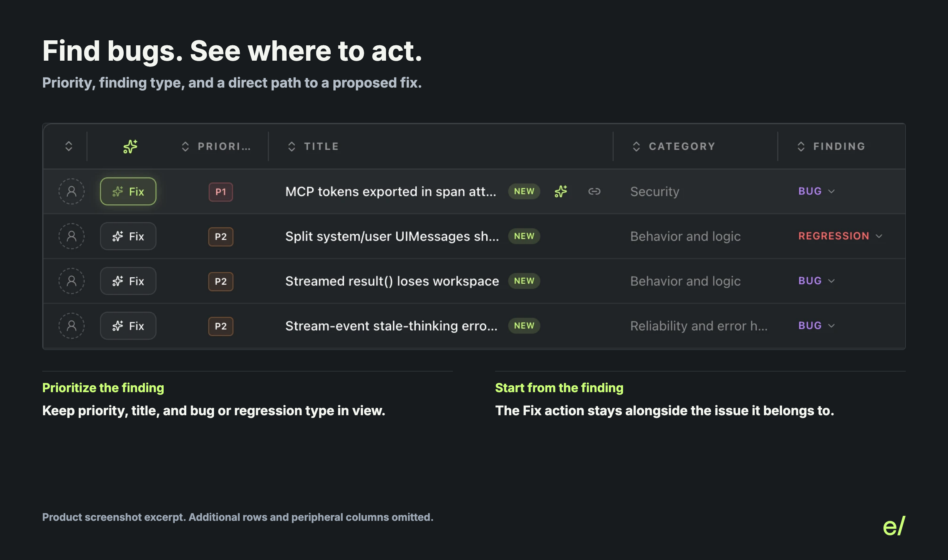Click the 'Reliability and error h...' category cell

[x=699, y=326]
